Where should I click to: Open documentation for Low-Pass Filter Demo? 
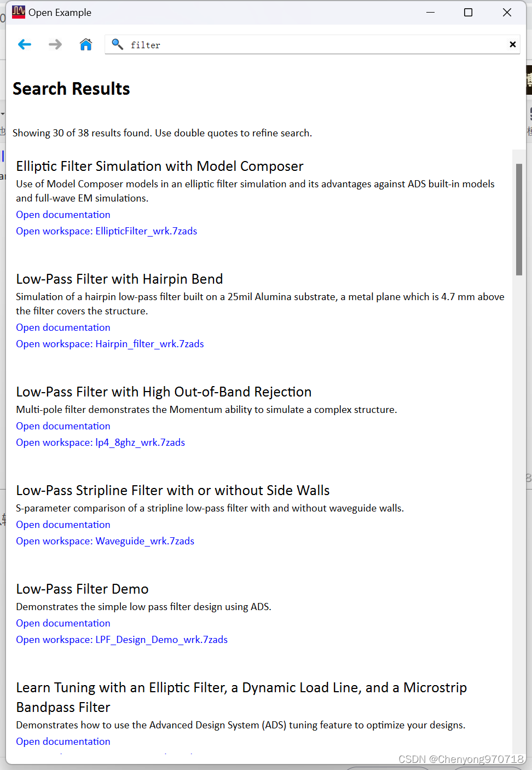coord(62,623)
